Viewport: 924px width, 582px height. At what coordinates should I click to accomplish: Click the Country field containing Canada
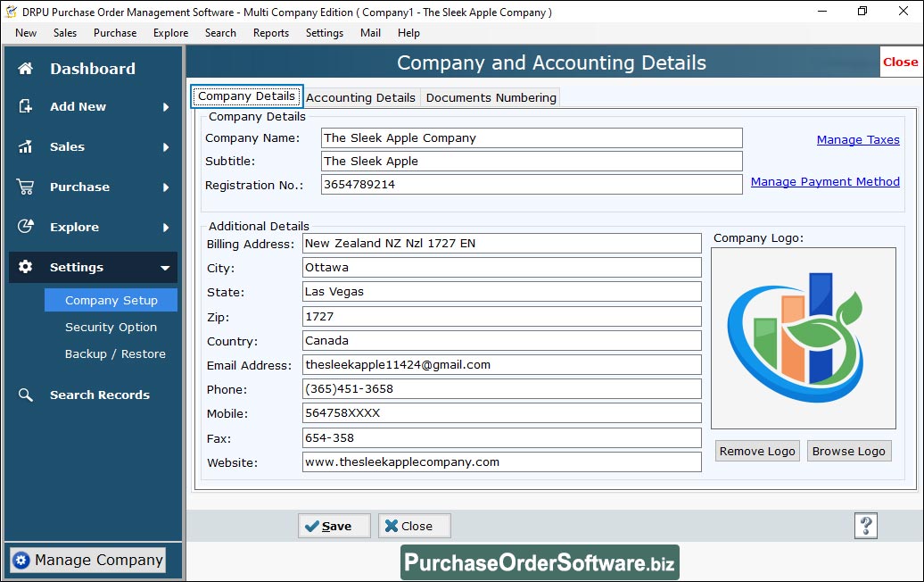[x=501, y=340]
